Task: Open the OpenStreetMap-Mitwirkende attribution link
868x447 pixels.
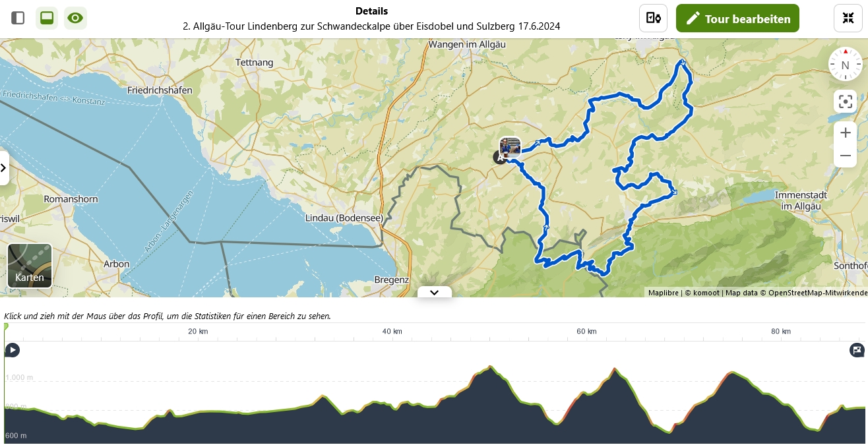Action: pos(818,293)
